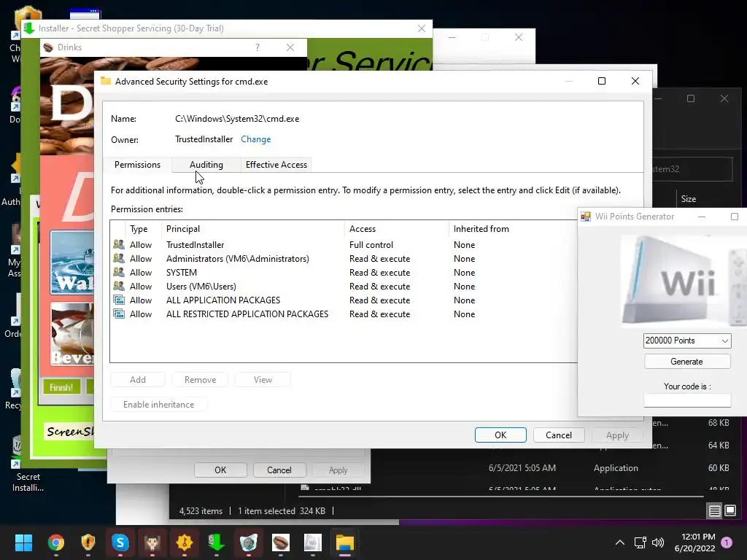
Task: Switch to the Permissions tab
Action: pyautogui.click(x=137, y=165)
